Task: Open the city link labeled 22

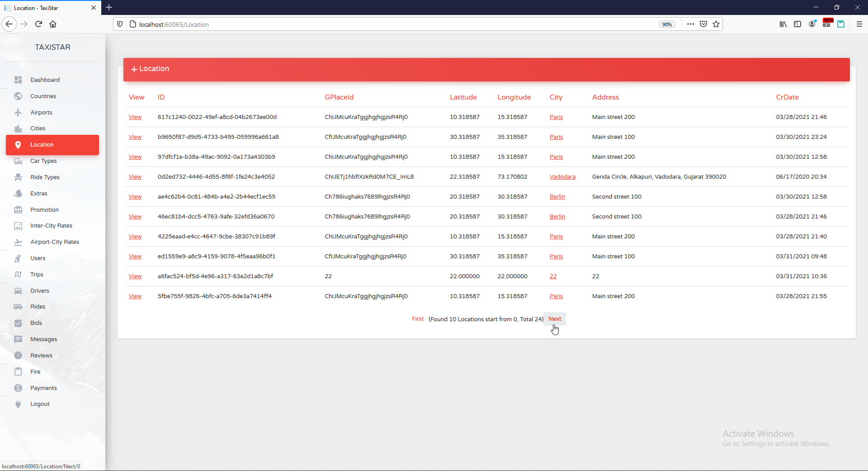Action: 553,276
